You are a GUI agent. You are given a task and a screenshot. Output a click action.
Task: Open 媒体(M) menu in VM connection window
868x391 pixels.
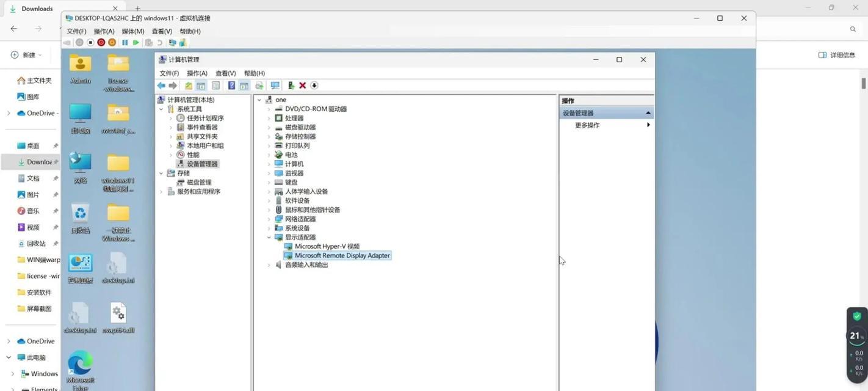pos(133,31)
